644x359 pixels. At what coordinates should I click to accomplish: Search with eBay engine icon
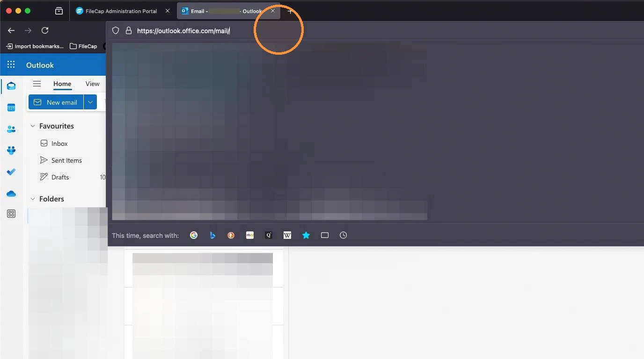250,235
